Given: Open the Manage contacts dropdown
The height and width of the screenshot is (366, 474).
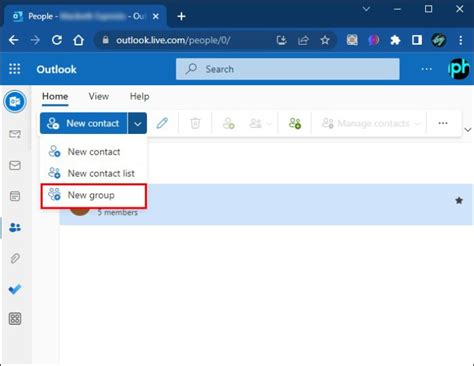Looking at the screenshot, I should (x=371, y=124).
